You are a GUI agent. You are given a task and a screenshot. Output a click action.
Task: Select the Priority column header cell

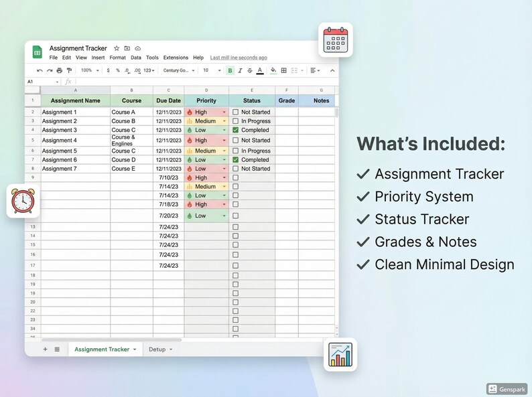coord(206,100)
